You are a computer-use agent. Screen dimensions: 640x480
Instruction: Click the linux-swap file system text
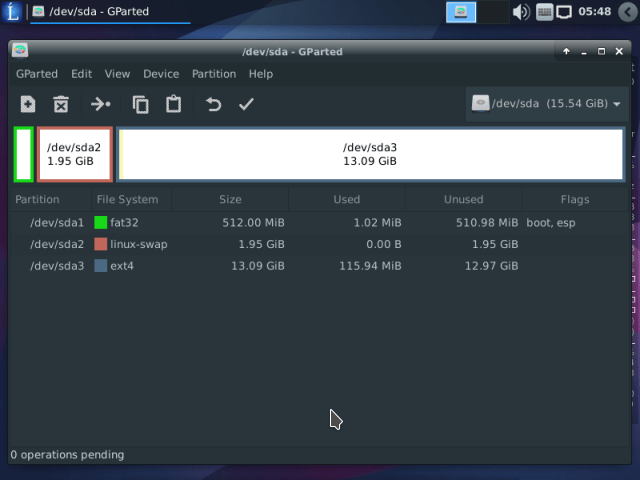pos(139,244)
